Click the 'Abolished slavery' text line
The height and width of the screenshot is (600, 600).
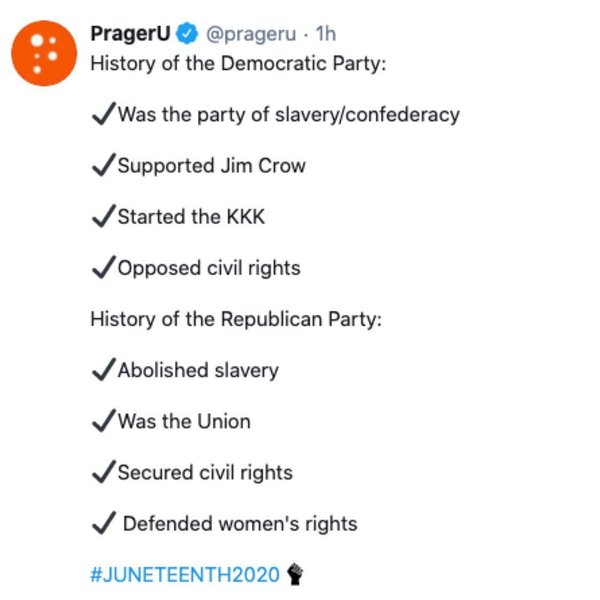(198, 370)
